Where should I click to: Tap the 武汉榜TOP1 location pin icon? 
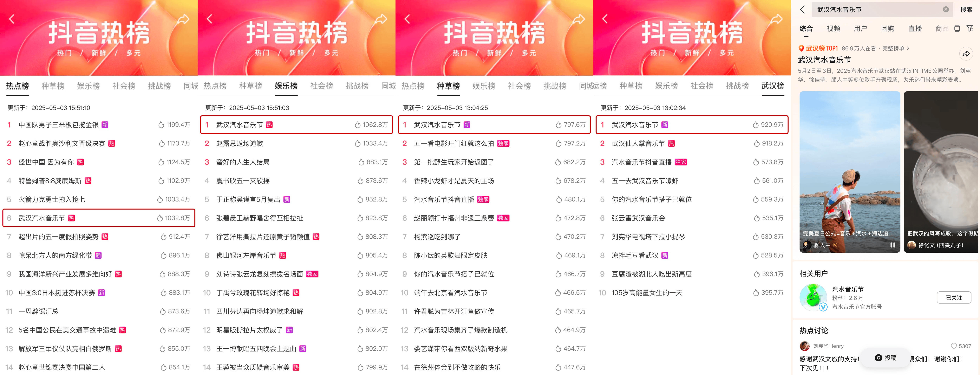click(801, 48)
